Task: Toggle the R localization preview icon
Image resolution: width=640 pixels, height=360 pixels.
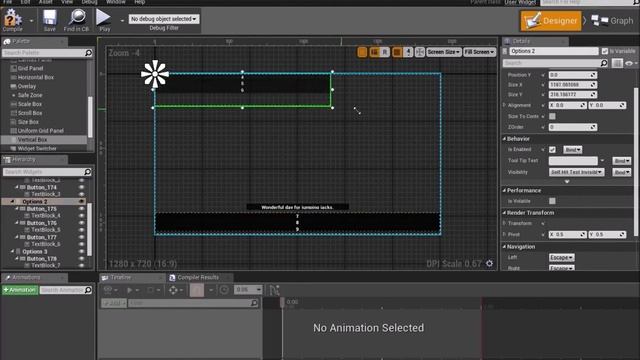Action: click(384, 52)
